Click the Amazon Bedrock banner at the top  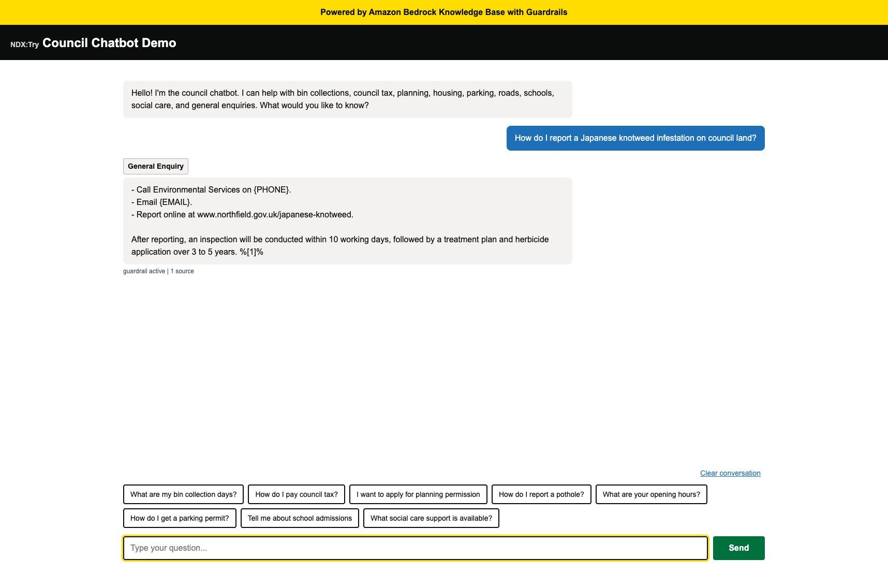coord(444,12)
